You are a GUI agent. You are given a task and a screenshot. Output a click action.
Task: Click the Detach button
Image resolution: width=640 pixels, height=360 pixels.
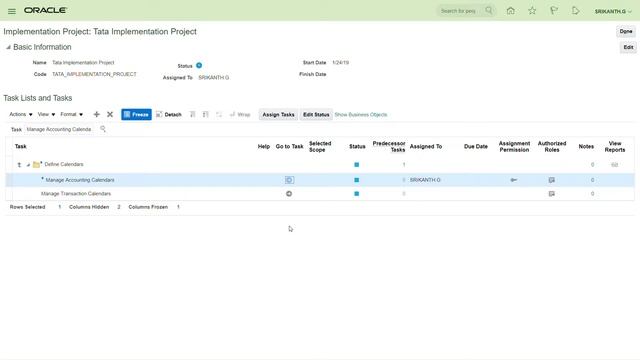click(169, 114)
